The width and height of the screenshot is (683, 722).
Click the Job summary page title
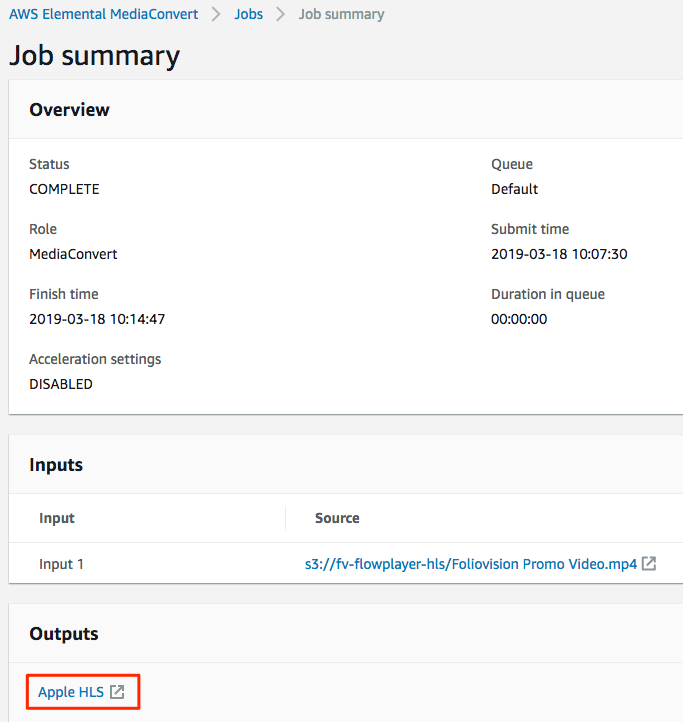(95, 56)
